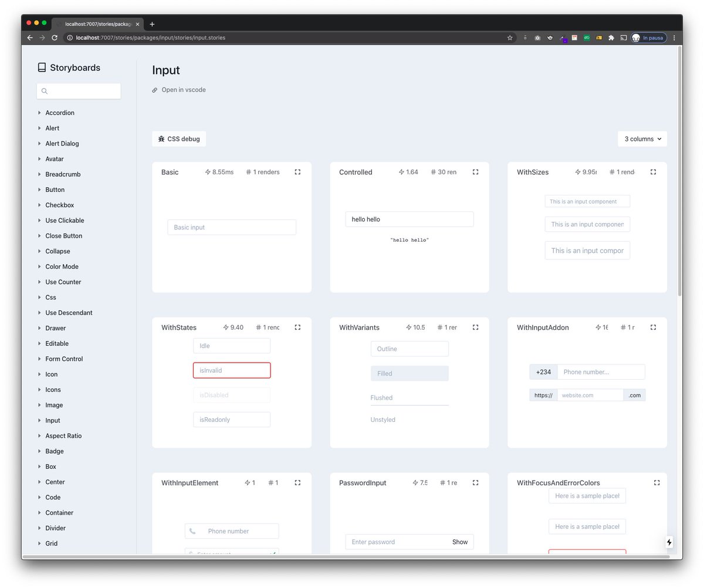Image resolution: width=704 pixels, height=588 pixels.
Task: Expand the WithStates story to fullscreen
Action: click(x=297, y=327)
